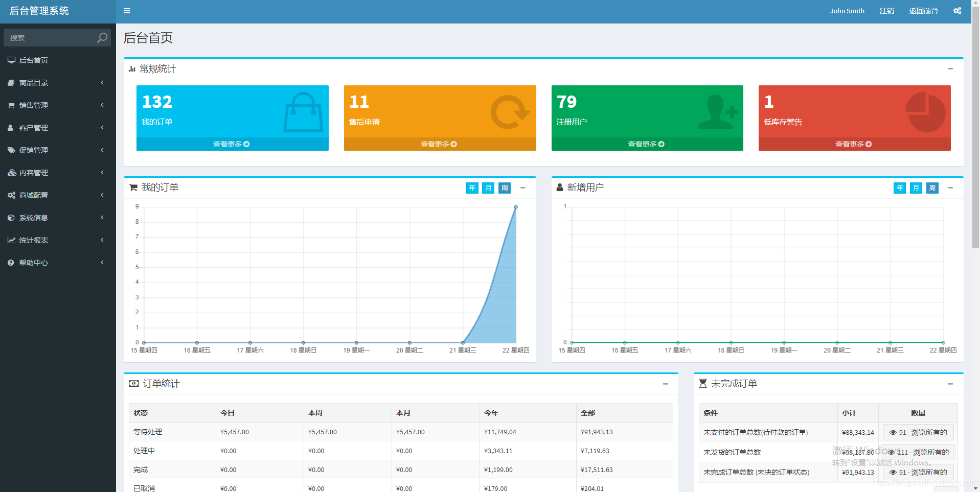Click the user icon beside 新增用户 title

(x=560, y=188)
